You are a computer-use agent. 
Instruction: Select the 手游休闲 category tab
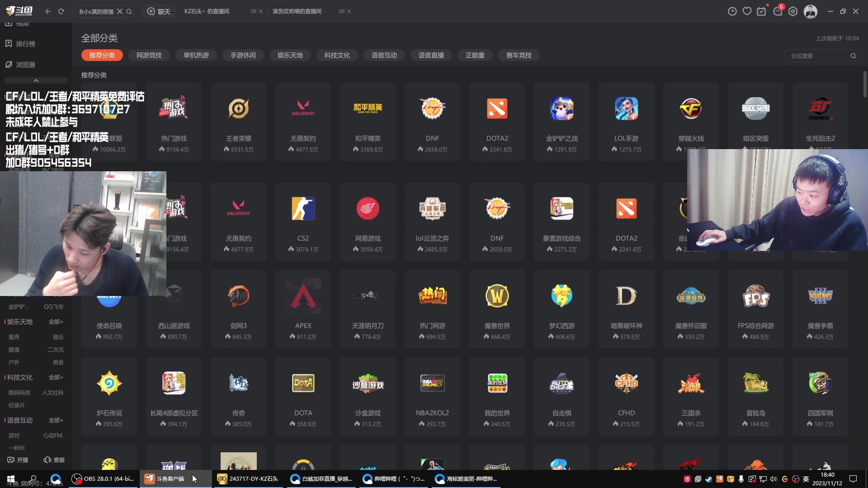(243, 55)
